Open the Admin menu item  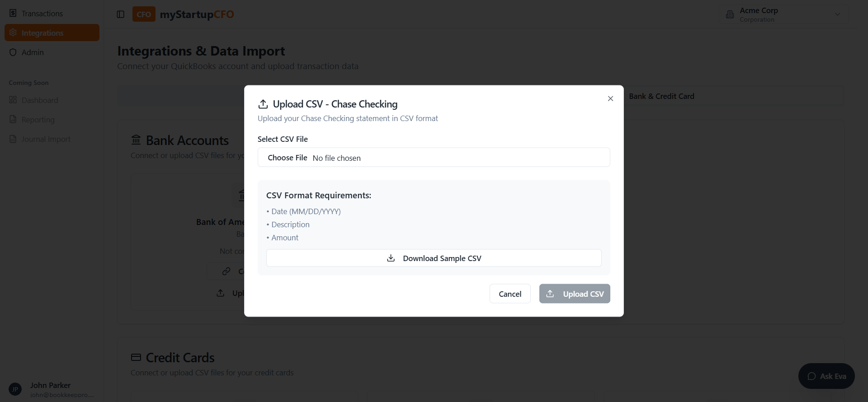pos(33,52)
